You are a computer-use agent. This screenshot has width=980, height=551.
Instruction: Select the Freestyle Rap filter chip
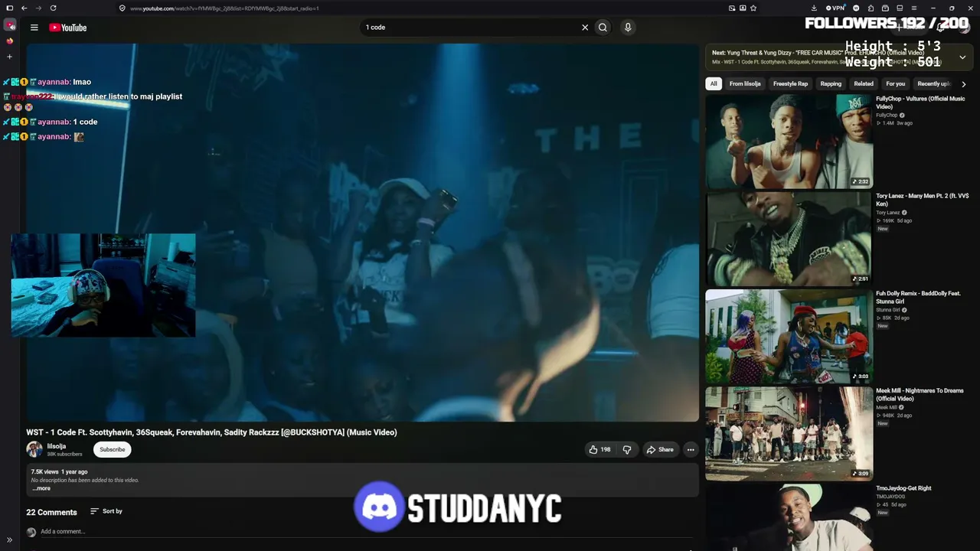coord(790,83)
